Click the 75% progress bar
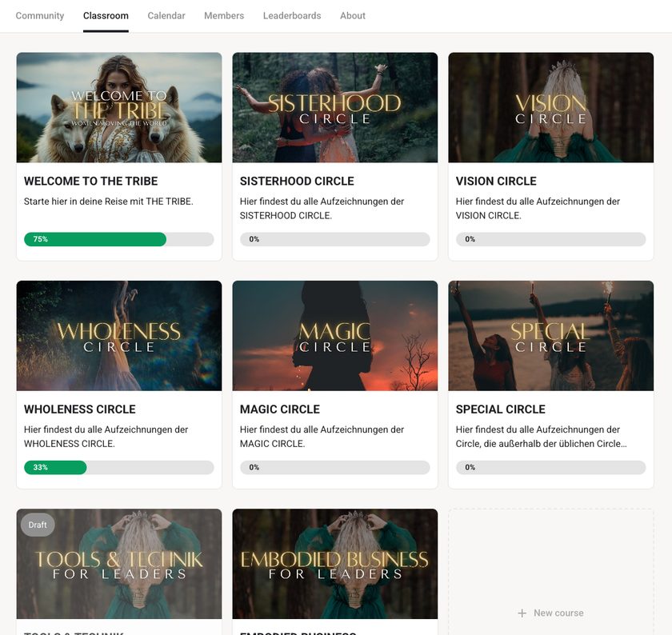The height and width of the screenshot is (635, 672). tap(119, 239)
